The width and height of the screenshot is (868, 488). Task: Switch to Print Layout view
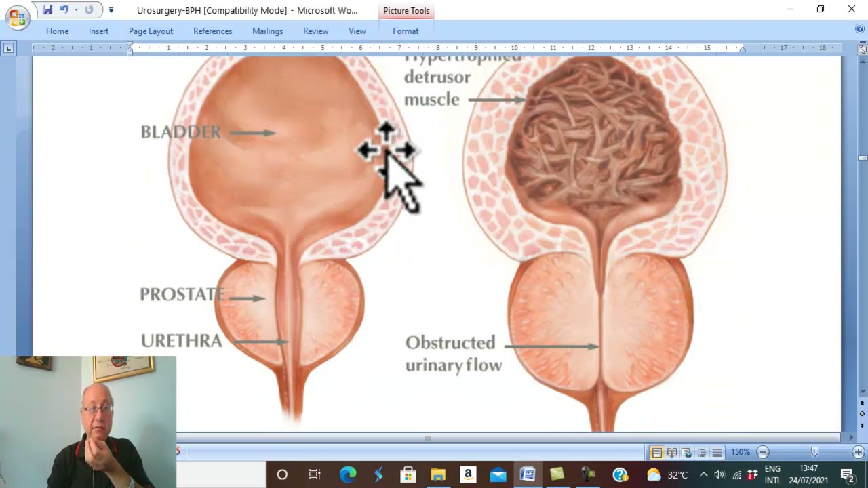click(x=656, y=452)
